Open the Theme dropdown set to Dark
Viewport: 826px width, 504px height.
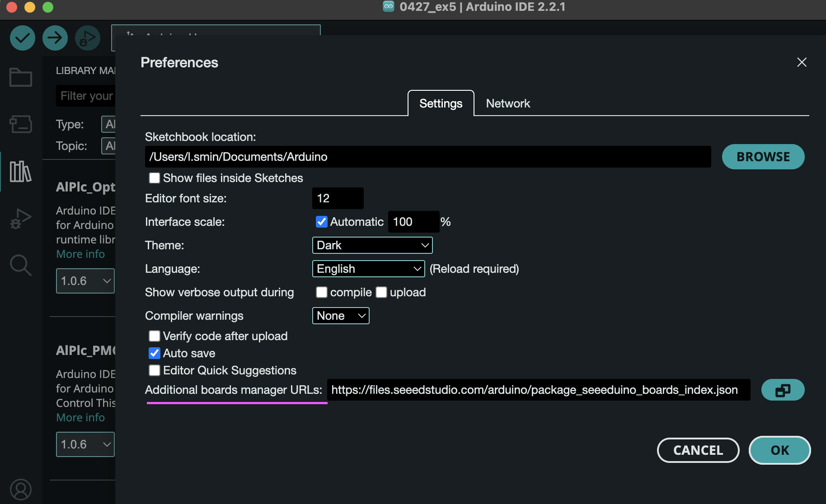click(x=372, y=245)
